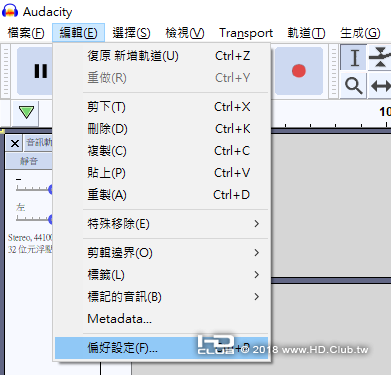Select the Zoom magnifier tool
This screenshot has height=375, width=391.
point(353,86)
